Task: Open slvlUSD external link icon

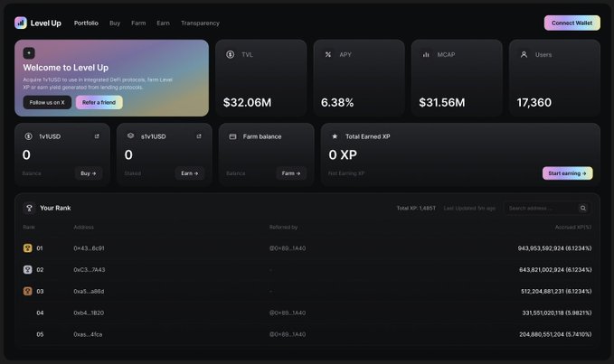Action: pos(199,136)
